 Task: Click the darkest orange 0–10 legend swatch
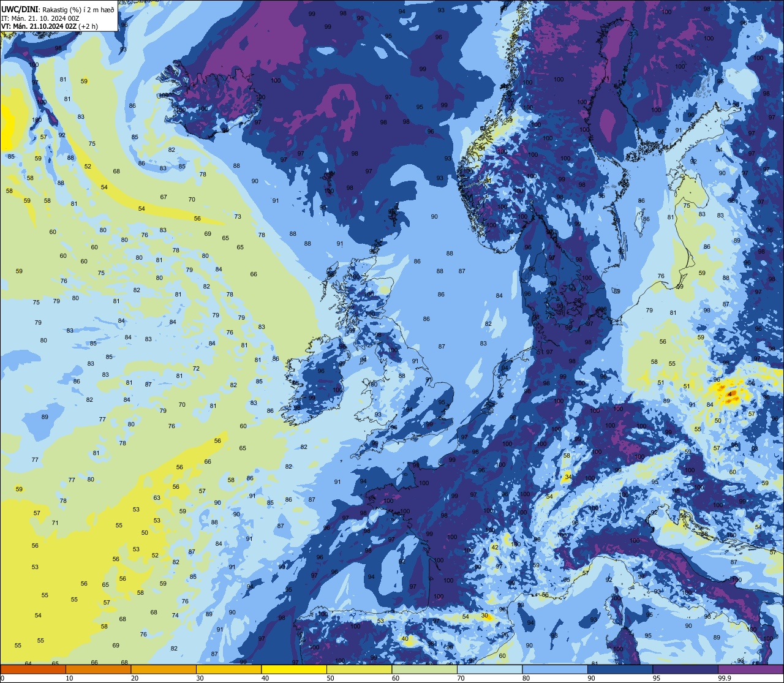(x=33, y=669)
